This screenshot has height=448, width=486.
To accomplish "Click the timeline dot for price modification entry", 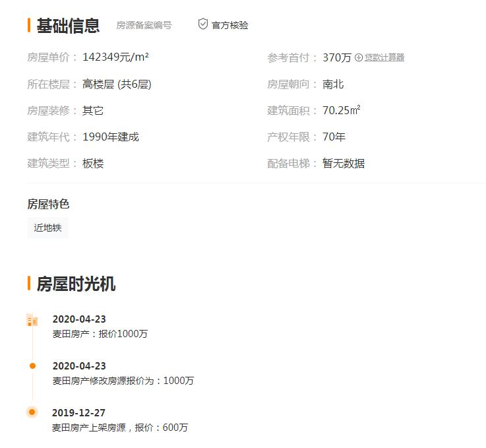I will [x=32, y=366].
